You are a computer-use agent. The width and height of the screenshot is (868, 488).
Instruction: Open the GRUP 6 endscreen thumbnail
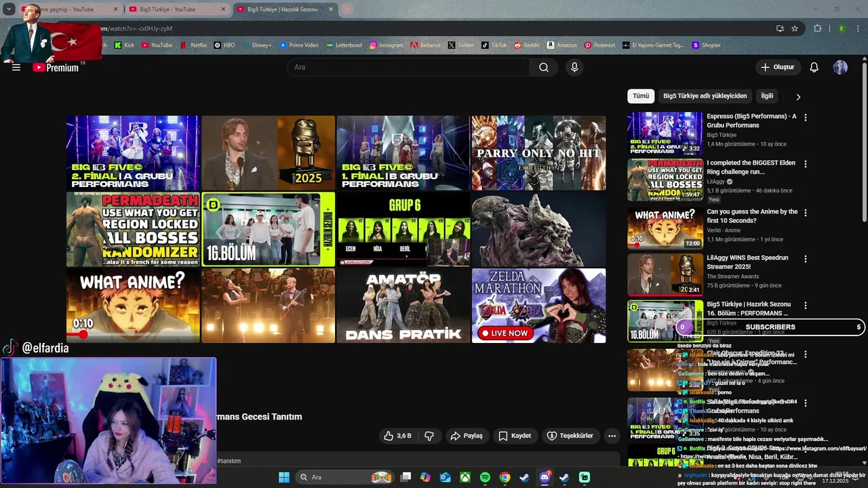(x=403, y=229)
